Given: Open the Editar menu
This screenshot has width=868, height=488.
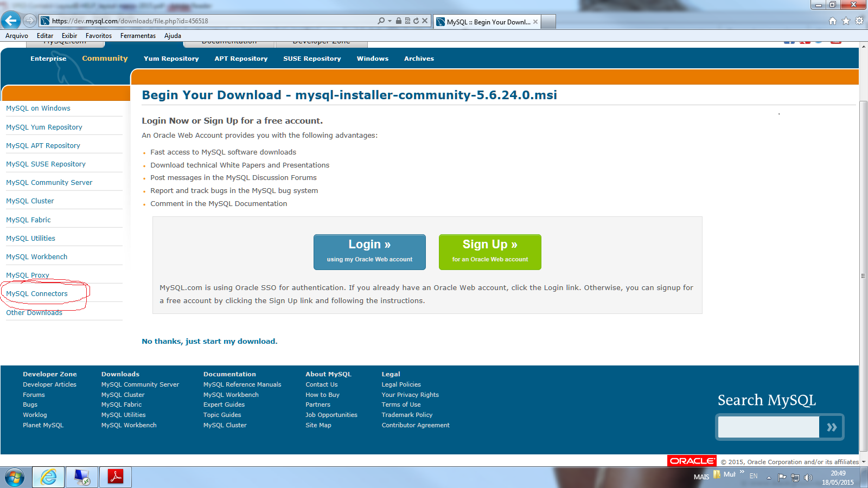Looking at the screenshot, I should (x=45, y=36).
